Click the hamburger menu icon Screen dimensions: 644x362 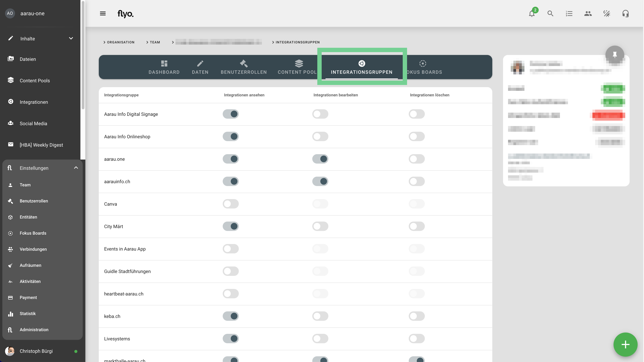103,14
